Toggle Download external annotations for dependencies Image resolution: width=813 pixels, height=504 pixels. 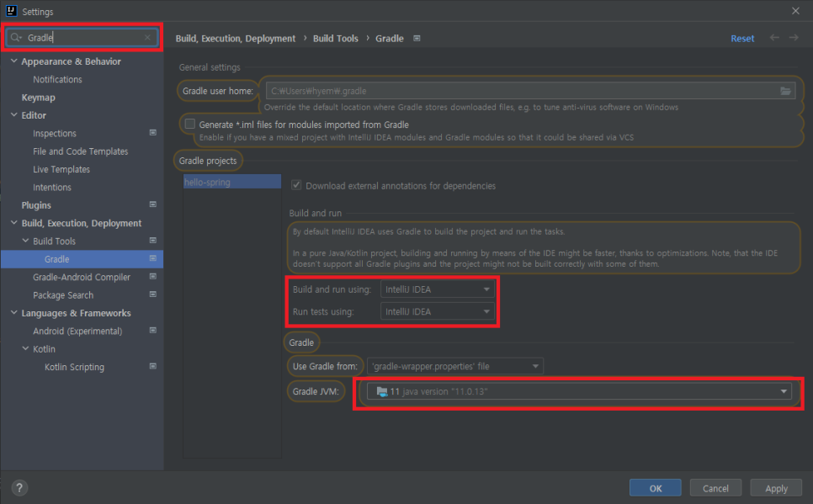click(x=296, y=185)
